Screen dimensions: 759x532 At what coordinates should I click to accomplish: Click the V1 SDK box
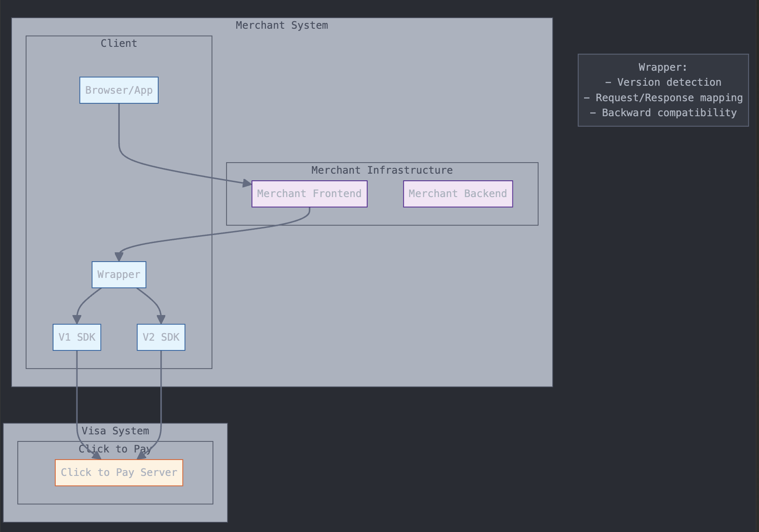click(x=76, y=337)
